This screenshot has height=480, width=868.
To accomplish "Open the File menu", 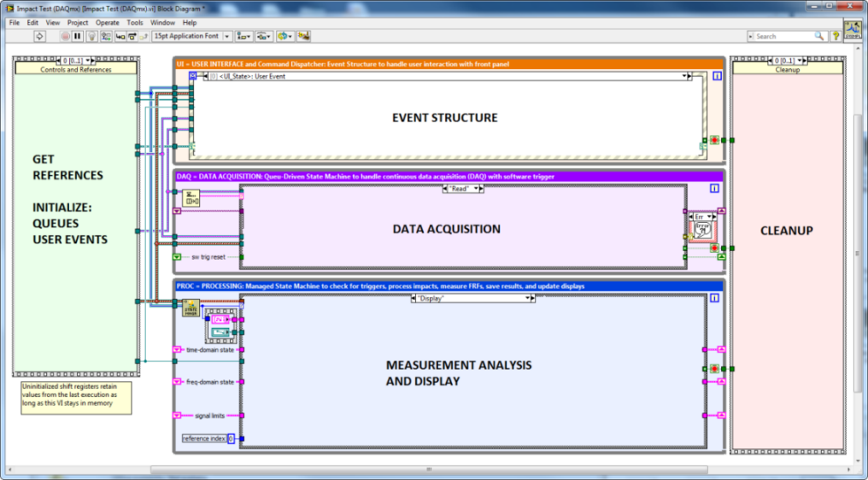I will click(x=15, y=23).
